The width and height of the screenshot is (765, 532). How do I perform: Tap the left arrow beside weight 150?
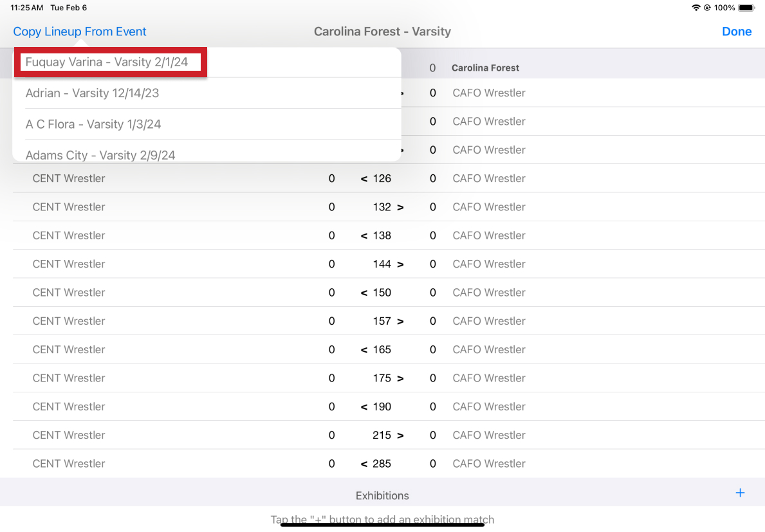coord(364,293)
